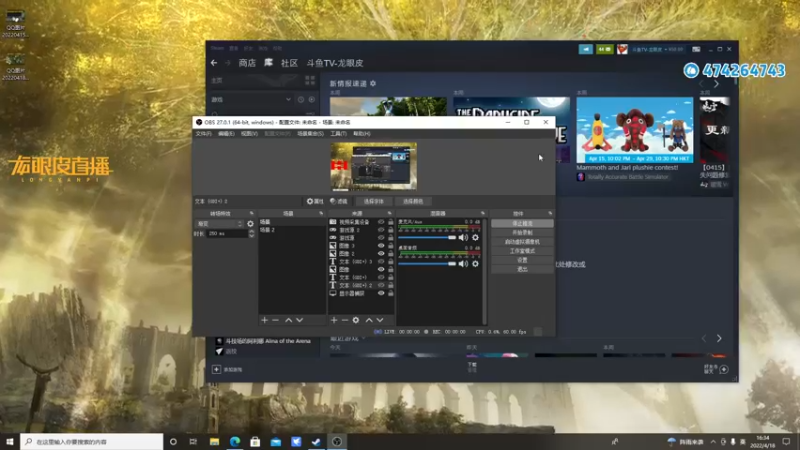Add a new source with the plus icon
This screenshot has height=450, width=800.
pyautogui.click(x=334, y=320)
